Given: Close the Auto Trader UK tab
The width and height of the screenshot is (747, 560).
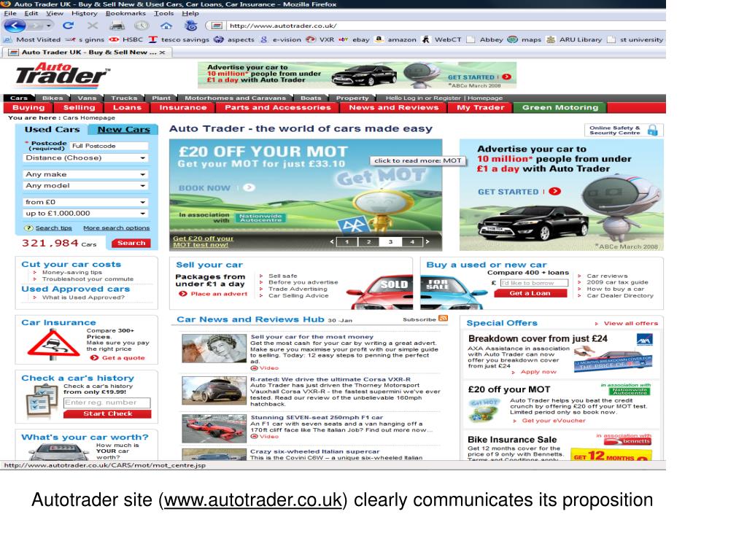Looking at the screenshot, I should point(163,52).
